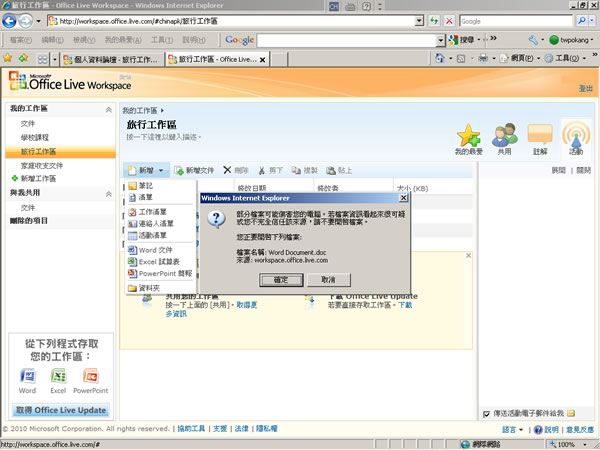This screenshot has height=450, width=600.
Task: Open PowerPoint from sidebar access panel
Action: point(91,381)
